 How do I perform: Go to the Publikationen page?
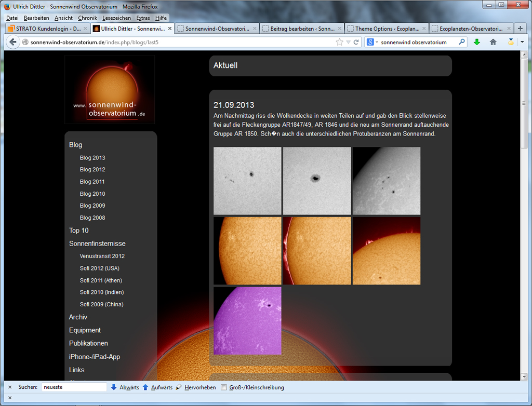click(x=88, y=343)
